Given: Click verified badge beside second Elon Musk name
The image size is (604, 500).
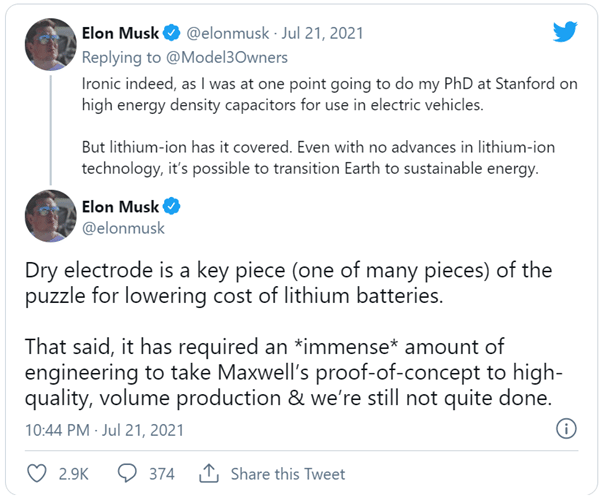Looking at the screenshot, I should [174, 207].
